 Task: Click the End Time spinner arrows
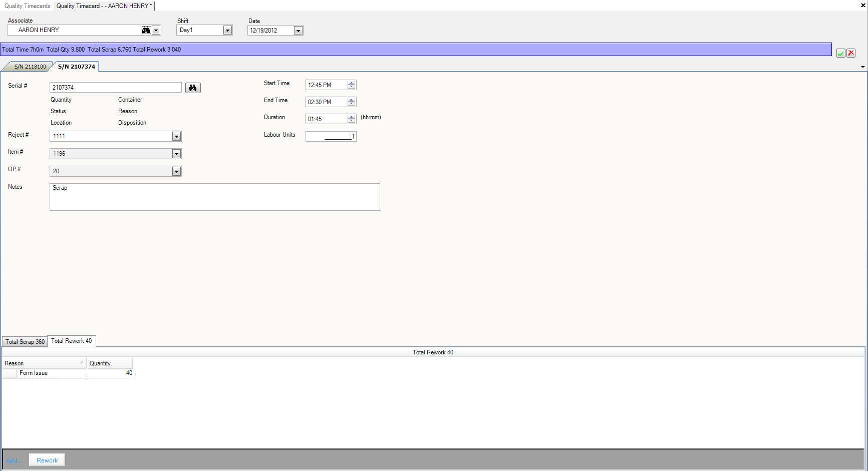tap(352, 102)
